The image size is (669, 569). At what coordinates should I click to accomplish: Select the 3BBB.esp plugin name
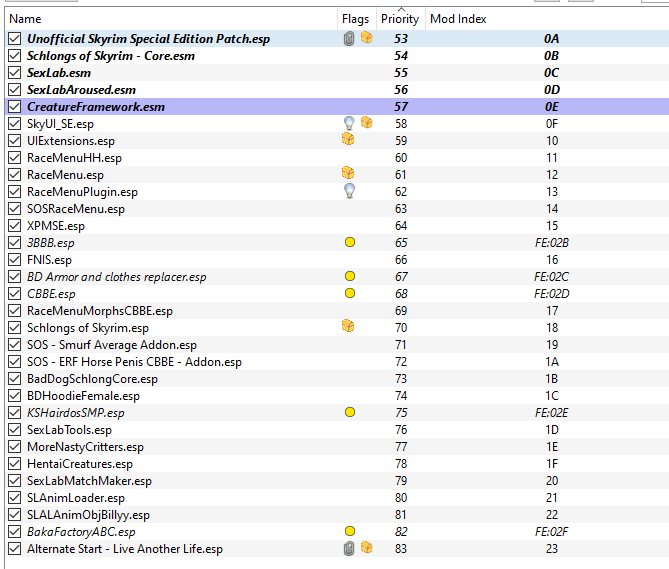coord(51,243)
